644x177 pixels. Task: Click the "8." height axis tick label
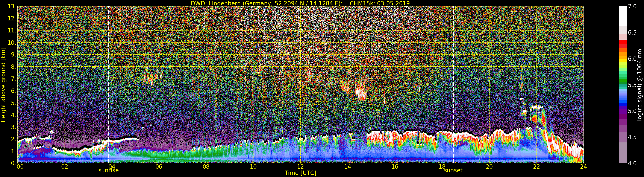(13, 67)
